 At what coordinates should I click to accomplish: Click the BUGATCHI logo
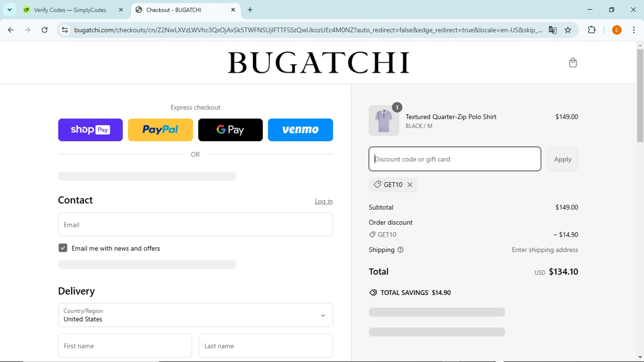318,63
